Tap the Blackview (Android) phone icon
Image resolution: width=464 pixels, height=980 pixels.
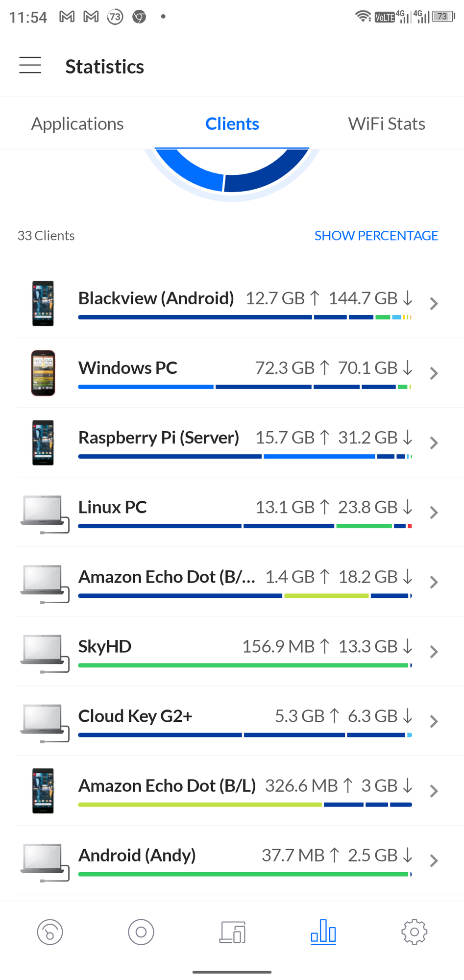(43, 303)
